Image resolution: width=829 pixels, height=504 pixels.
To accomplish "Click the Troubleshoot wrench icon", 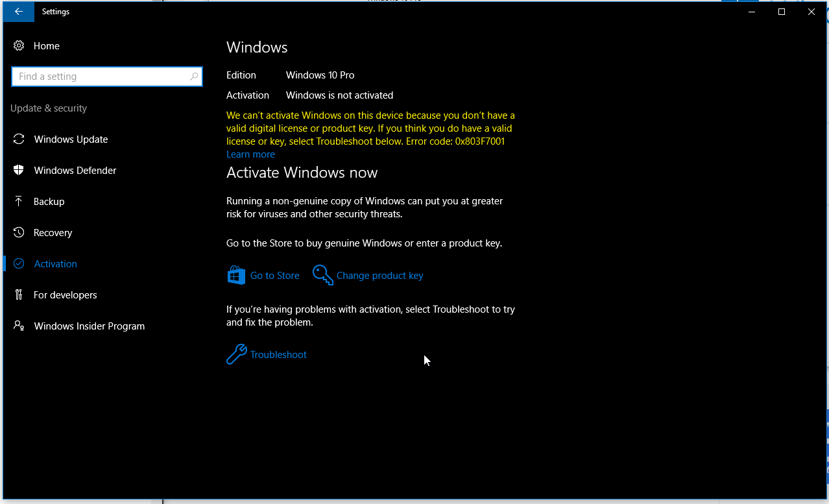I will (x=236, y=354).
